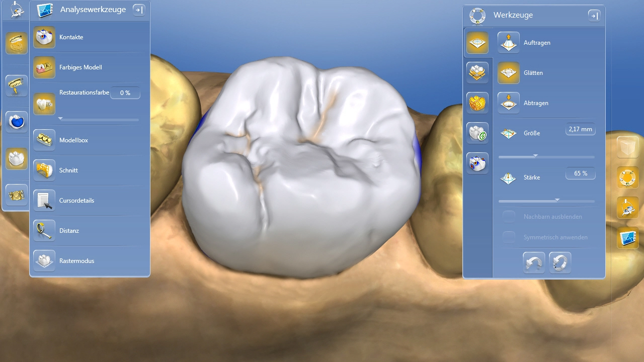Collapse the Werkzeuge panel
The image size is (644, 362).
[594, 16]
